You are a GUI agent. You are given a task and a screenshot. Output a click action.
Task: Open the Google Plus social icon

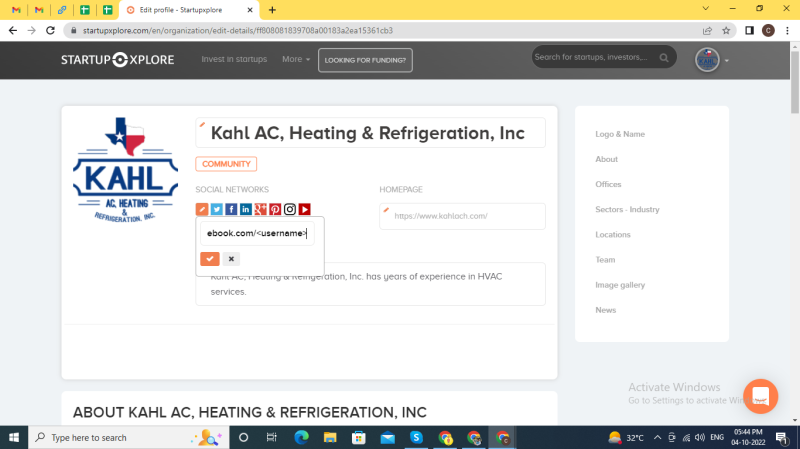point(260,209)
